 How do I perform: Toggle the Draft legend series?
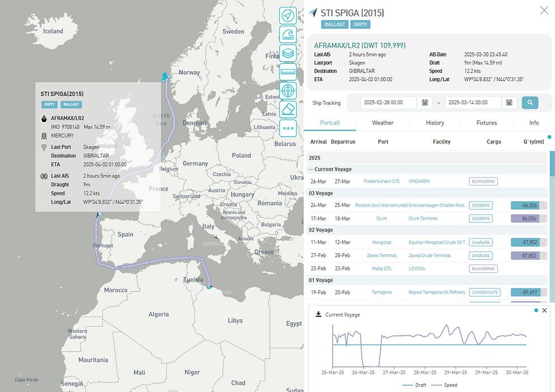click(414, 385)
